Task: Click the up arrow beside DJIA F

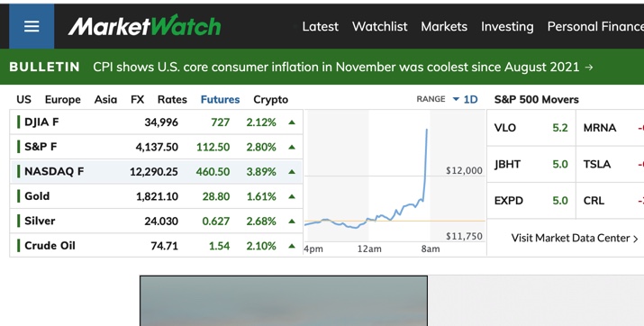Action: (x=292, y=122)
